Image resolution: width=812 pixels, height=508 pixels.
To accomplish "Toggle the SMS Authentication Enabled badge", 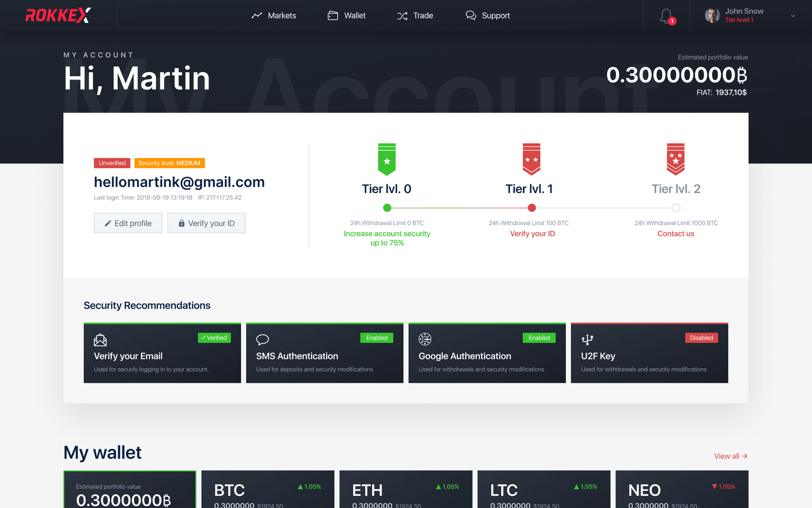I will click(x=377, y=338).
